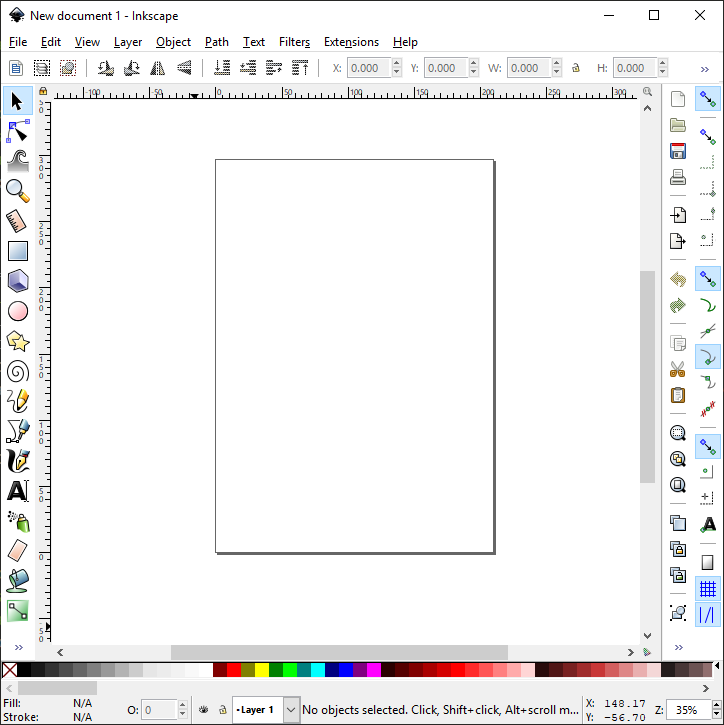
Task: Select the Ellipse circle tool
Action: (x=18, y=311)
